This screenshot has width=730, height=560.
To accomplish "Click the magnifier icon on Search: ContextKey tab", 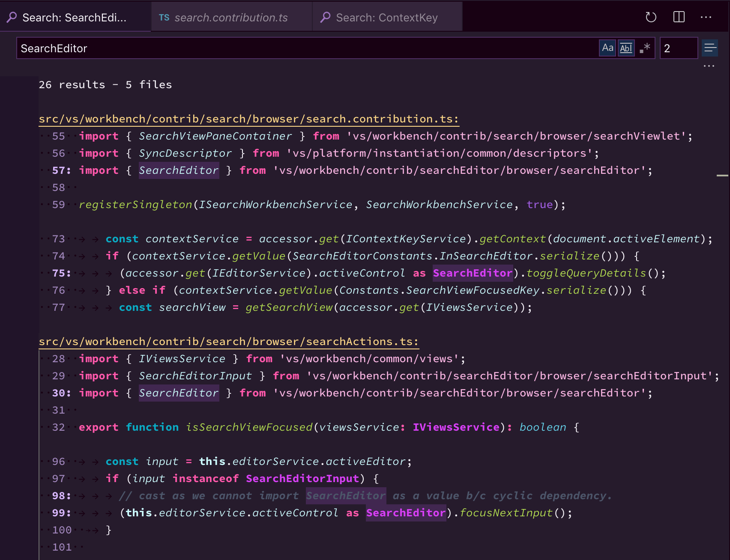I will [325, 18].
